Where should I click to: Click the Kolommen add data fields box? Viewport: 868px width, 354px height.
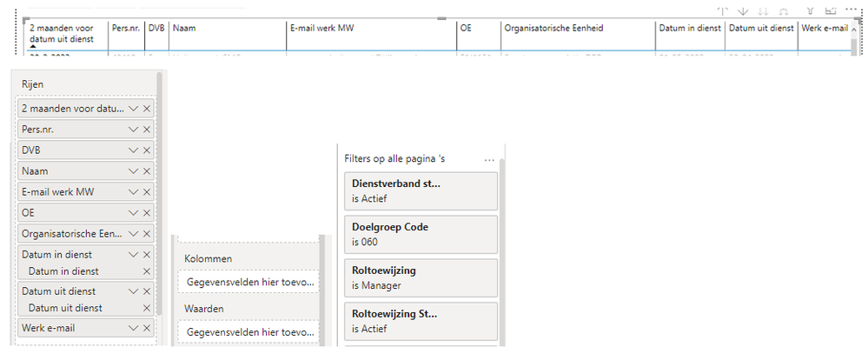tap(248, 283)
